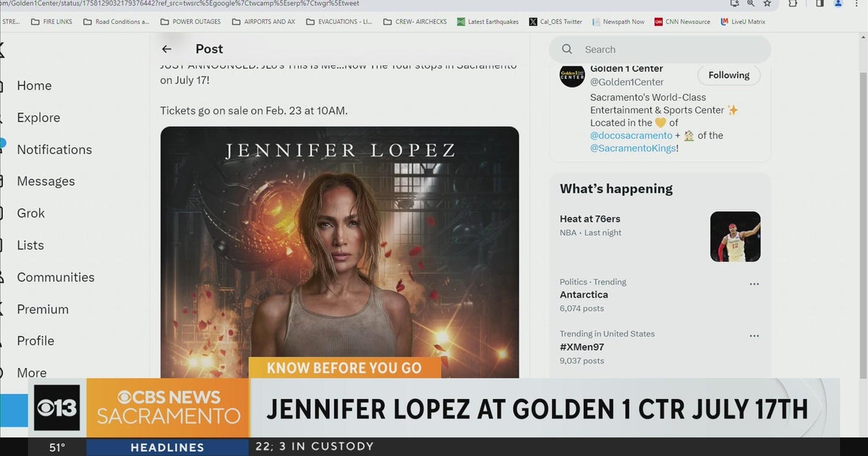Open more options for Antarctica trend

[x=754, y=284]
